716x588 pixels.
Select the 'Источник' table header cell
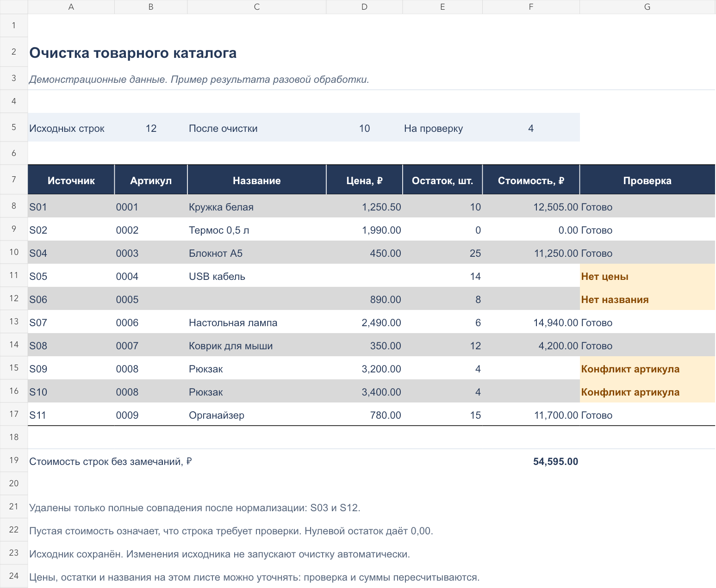tap(71, 180)
